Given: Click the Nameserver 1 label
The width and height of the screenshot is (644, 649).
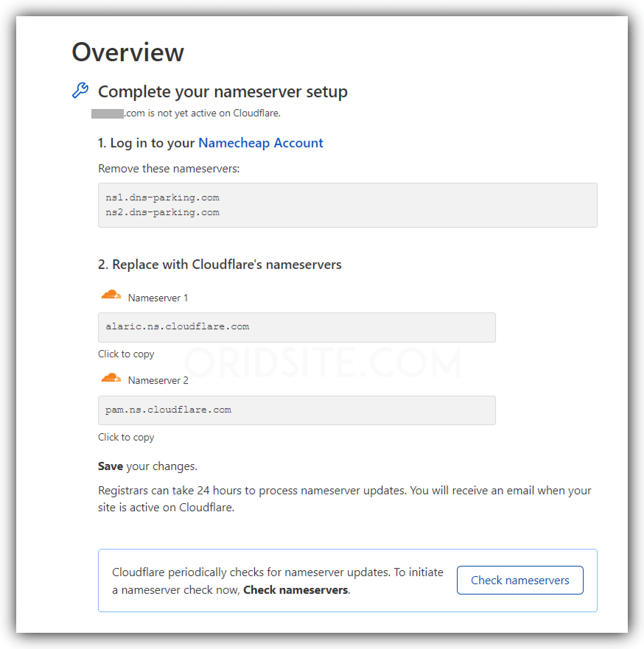Looking at the screenshot, I should pyautogui.click(x=158, y=298).
